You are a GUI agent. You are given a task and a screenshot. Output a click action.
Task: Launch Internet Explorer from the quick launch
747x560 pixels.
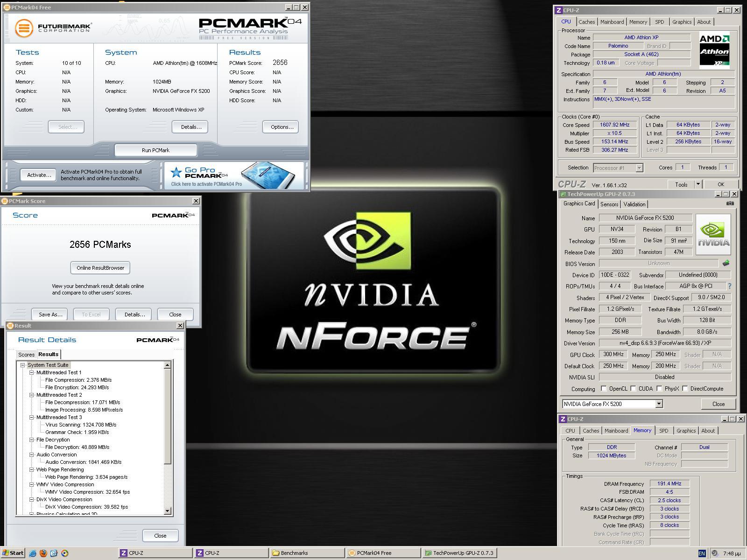[x=33, y=553]
